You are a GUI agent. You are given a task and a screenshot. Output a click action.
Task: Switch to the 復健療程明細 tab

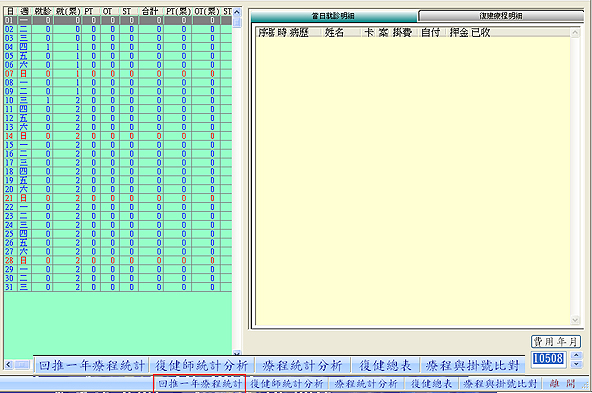(x=501, y=16)
